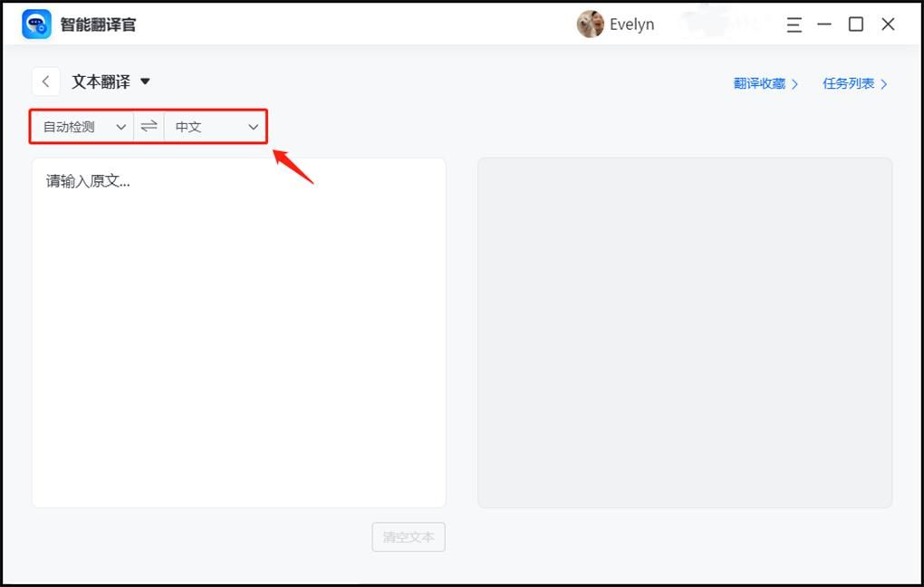Click the Evelyn username label
Screen dimensions: 924x587
(x=631, y=24)
